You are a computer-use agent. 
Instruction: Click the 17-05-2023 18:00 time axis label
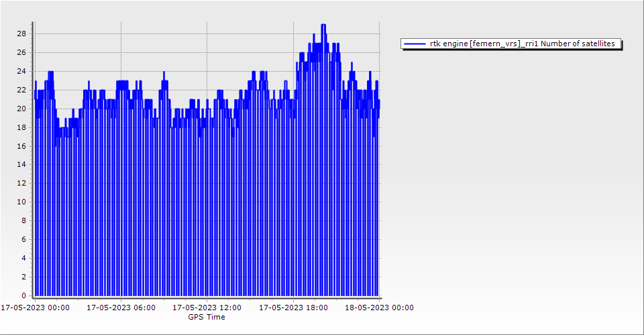pos(293,308)
